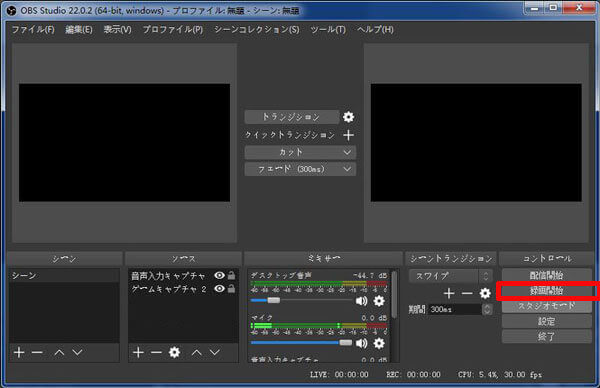This screenshot has width=600, height=388.
Task: Select 音声入力キャプチャ source row
Action: [183, 276]
